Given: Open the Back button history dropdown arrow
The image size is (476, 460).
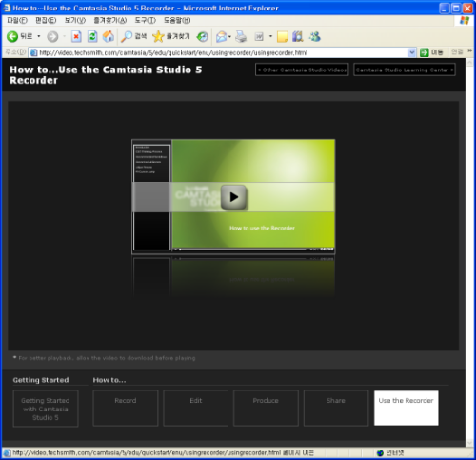Looking at the screenshot, I should [x=39, y=36].
